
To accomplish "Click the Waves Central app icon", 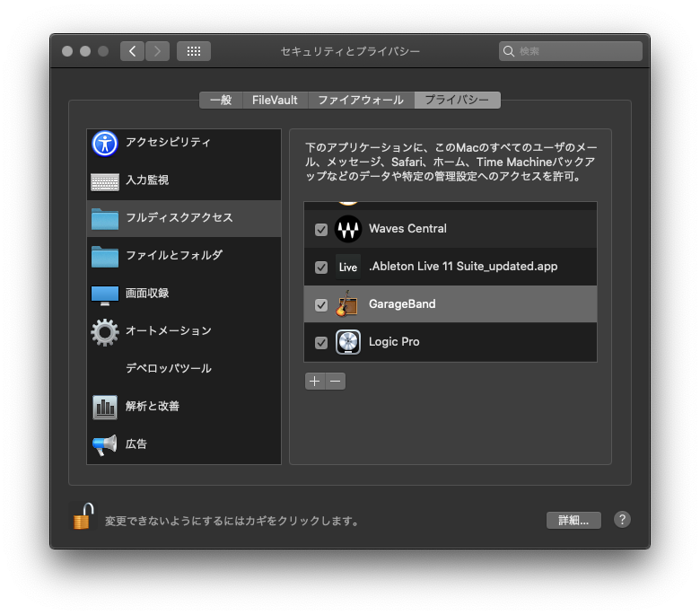I will [x=348, y=229].
